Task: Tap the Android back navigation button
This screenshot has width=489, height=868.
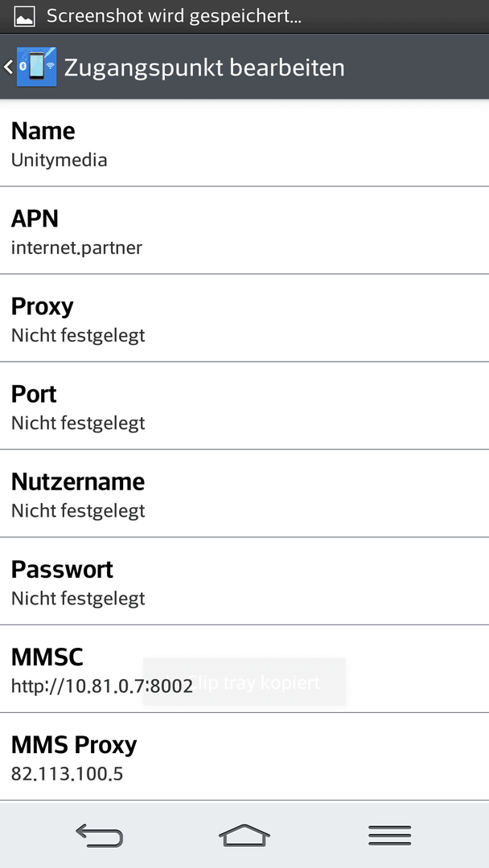Action: click(99, 835)
